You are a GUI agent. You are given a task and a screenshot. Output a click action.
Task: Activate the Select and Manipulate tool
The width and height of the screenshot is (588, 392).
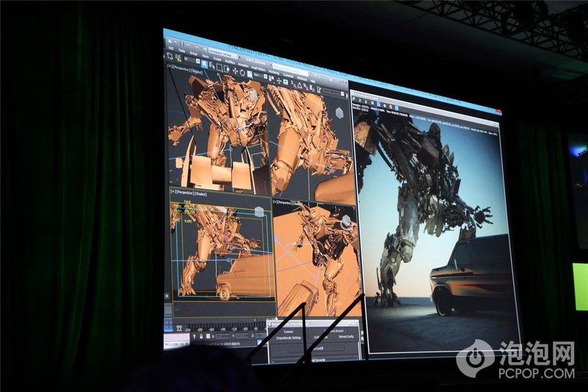[279, 81]
